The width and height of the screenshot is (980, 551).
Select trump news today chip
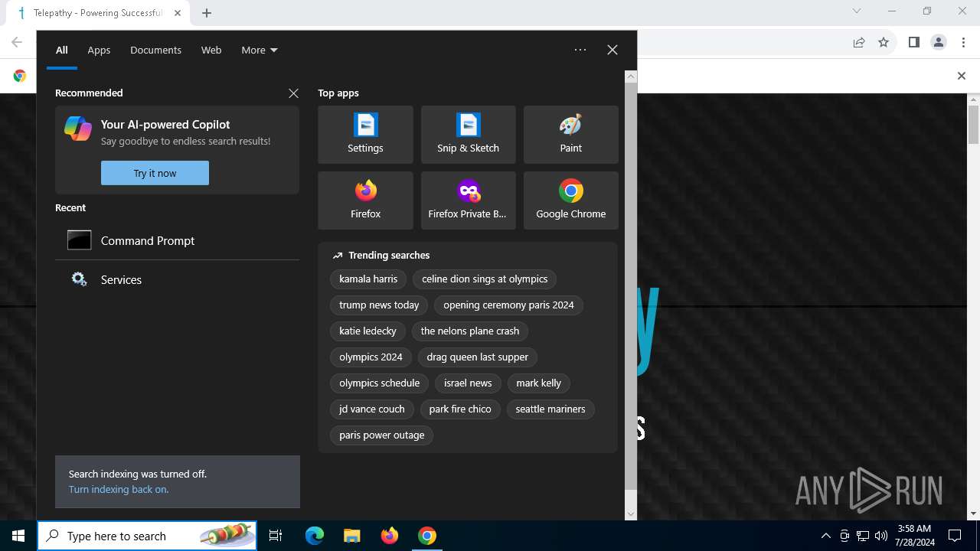point(379,305)
